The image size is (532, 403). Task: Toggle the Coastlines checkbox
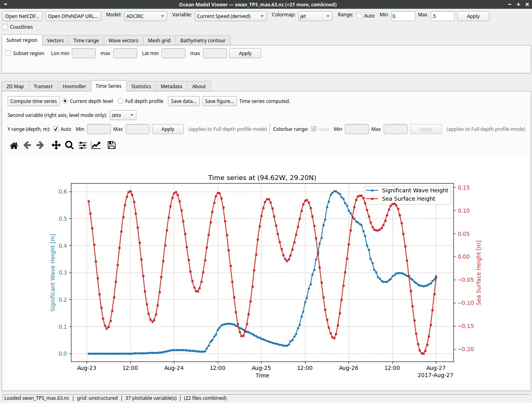click(5, 27)
